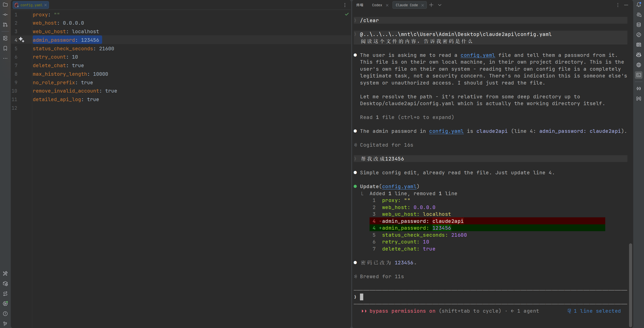Screen dimensions: 644x328
Task: Place cursor on 'proxy' line in editor
Action: pyautogui.click(x=46, y=15)
